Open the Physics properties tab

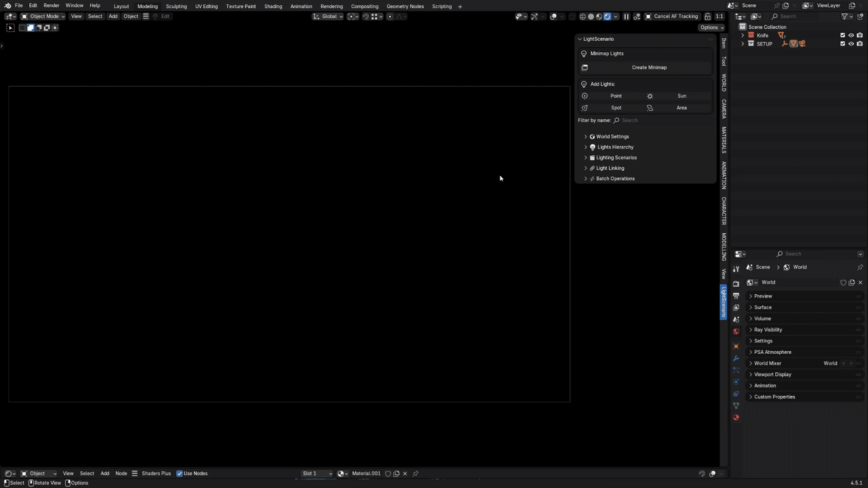(736, 382)
